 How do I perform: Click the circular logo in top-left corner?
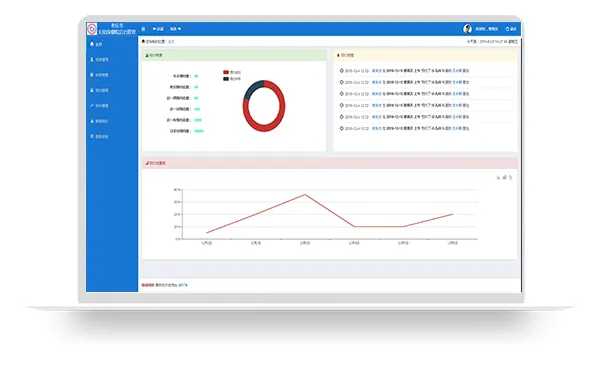(x=92, y=29)
